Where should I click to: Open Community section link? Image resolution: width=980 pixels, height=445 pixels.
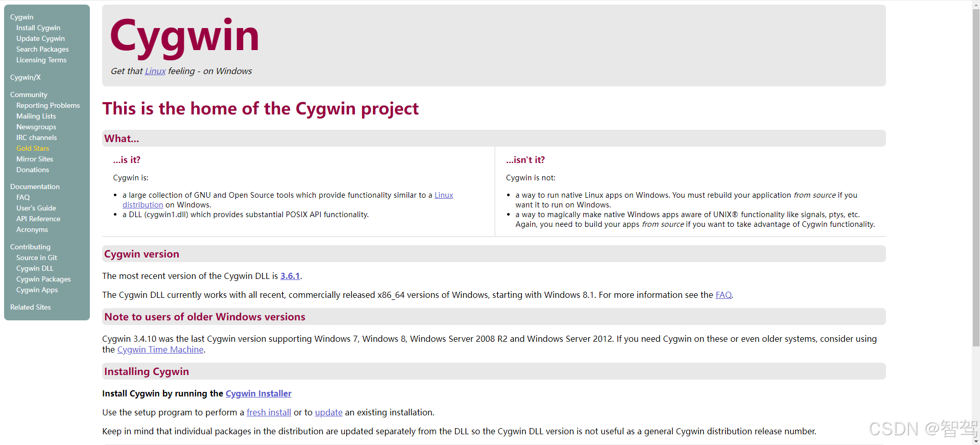pyautogui.click(x=29, y=95)
